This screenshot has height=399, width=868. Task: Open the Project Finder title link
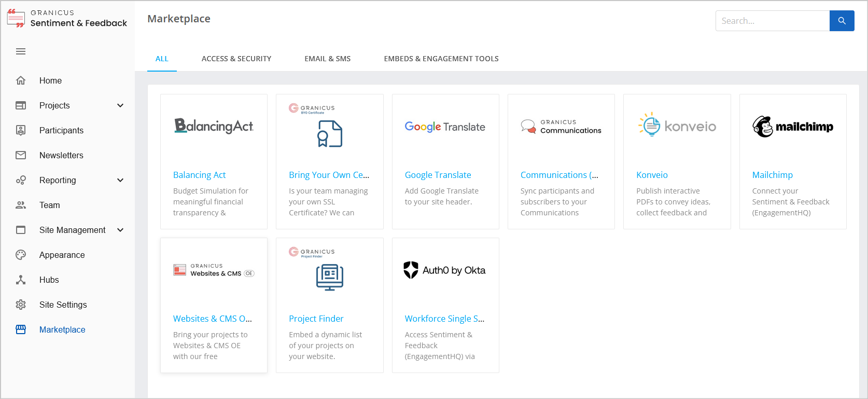316,319
